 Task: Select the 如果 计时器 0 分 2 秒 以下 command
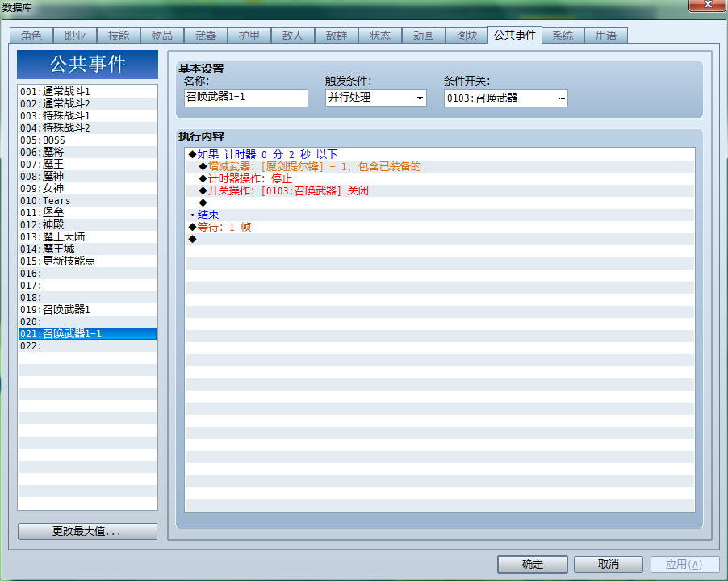click(440, 154)
